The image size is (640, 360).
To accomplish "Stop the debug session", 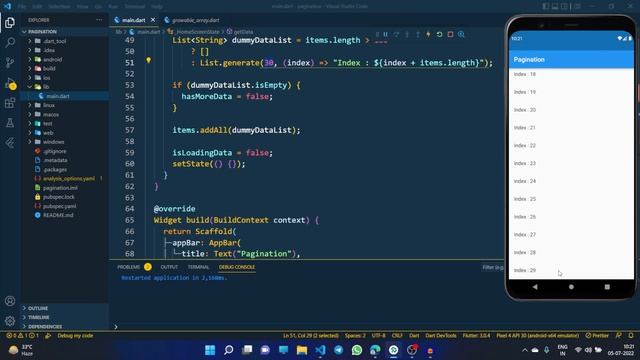I will point(450,34).
